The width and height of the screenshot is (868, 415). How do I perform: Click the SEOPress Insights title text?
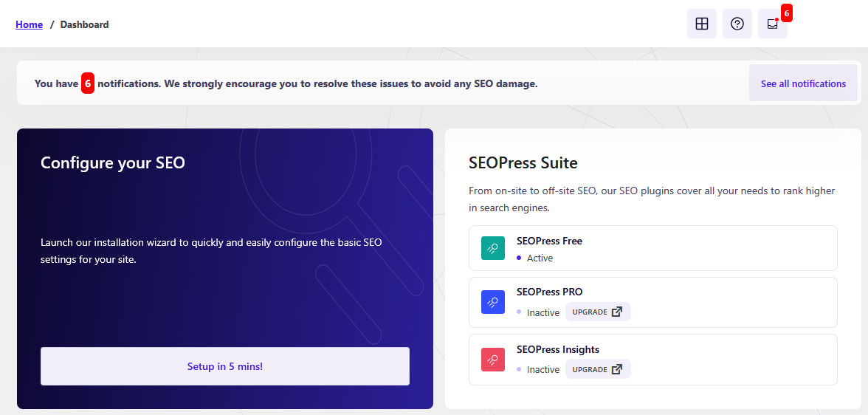[x=557, y=349]
